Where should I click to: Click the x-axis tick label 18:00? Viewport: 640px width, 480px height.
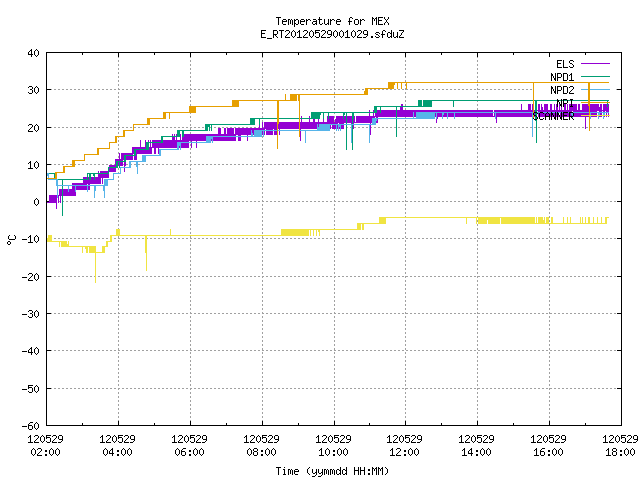620,452
